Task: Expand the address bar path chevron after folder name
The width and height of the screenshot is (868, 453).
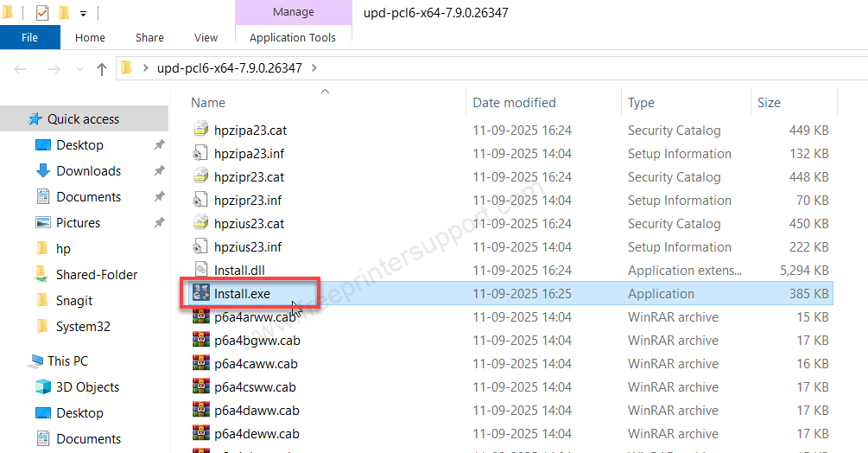Action: click(314, 67)
